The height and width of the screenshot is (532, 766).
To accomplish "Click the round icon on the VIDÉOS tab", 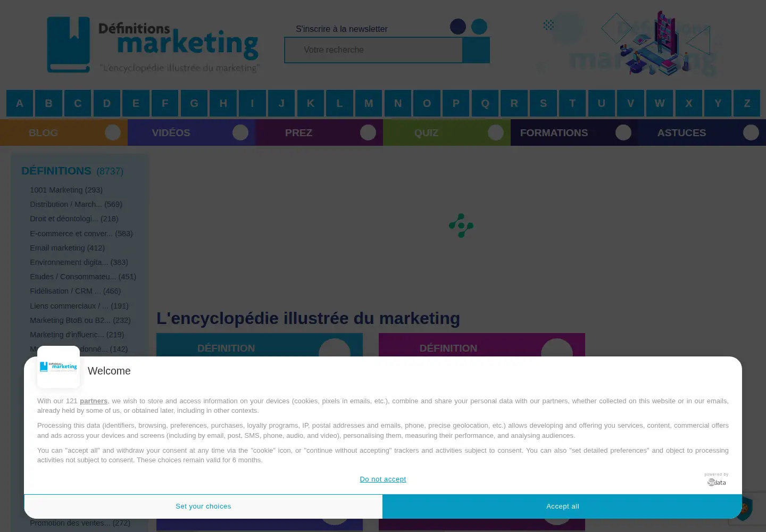I will tap(240, 132).
